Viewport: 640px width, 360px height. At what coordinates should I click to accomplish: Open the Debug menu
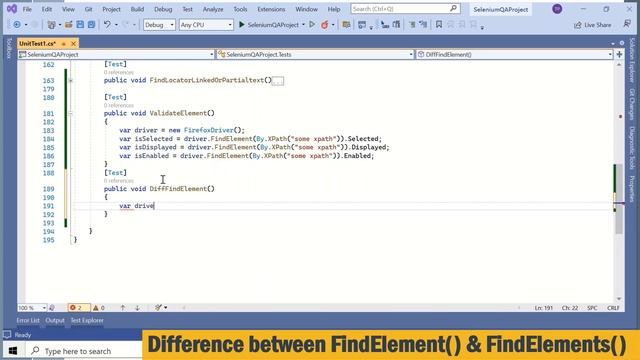click(x=163, y=9)
